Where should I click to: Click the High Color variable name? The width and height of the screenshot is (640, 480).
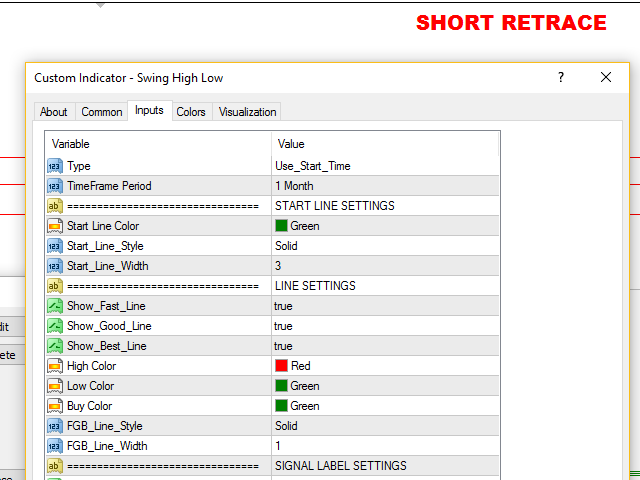tap(91, 366)
